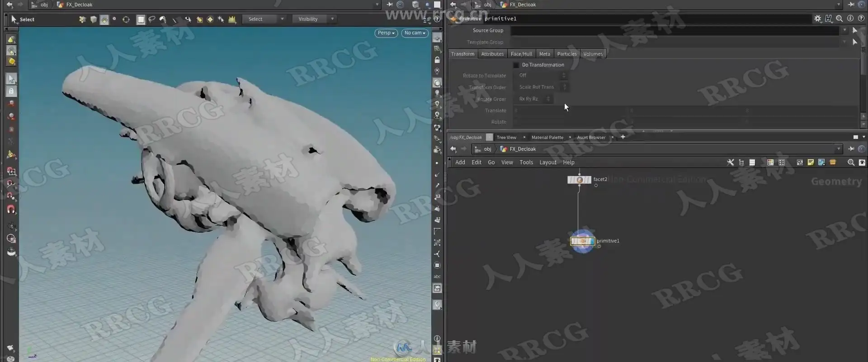This screenshot has height=362, width=868.
Task: Search parameters with the magnifier icon
Action: tap(839, 19)
